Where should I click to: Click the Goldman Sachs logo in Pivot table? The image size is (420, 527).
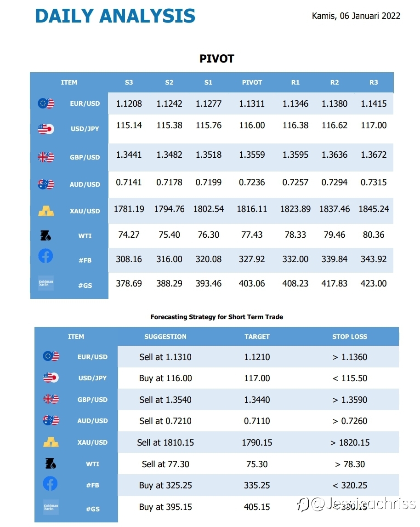pos(46,283)
